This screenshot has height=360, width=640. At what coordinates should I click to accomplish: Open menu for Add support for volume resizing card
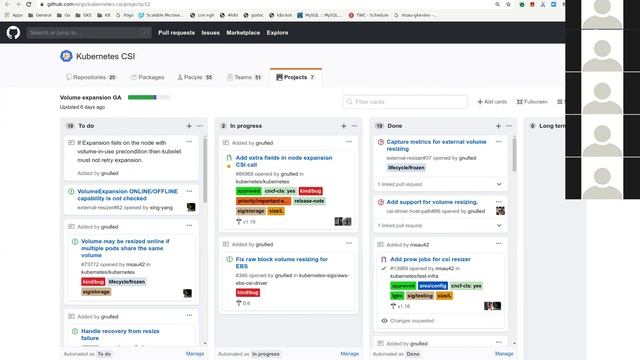(499, 202)
